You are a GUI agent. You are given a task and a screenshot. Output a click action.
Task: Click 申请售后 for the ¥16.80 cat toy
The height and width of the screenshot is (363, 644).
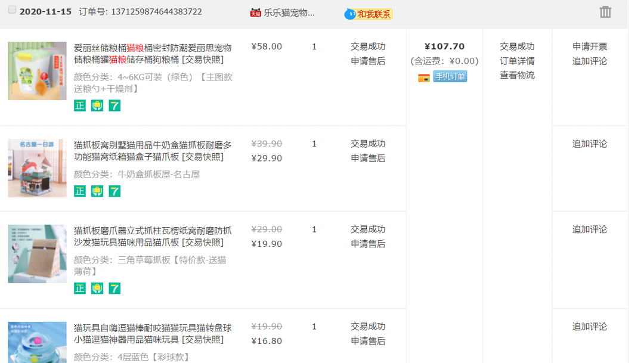(x=368, y=341)
